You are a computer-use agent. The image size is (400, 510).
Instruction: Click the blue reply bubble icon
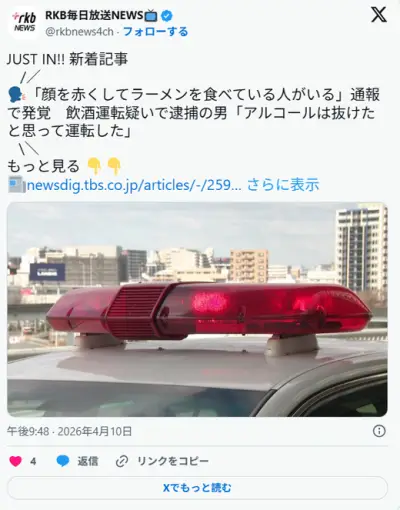tap(63, 461)
